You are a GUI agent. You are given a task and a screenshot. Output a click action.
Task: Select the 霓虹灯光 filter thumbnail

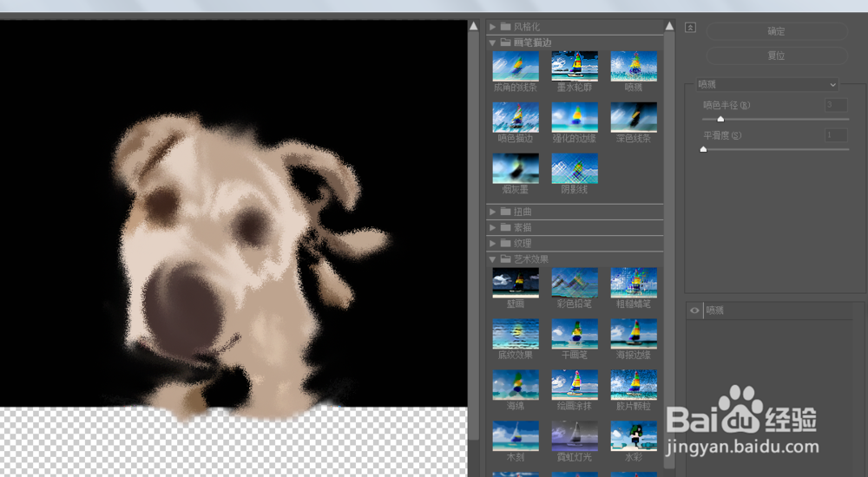click(575, 436)
